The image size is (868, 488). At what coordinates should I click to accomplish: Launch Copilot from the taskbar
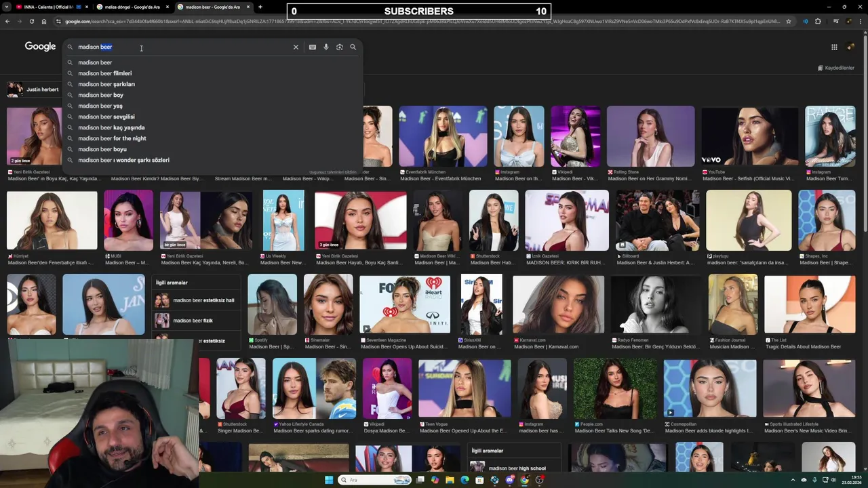click(435, 480)
